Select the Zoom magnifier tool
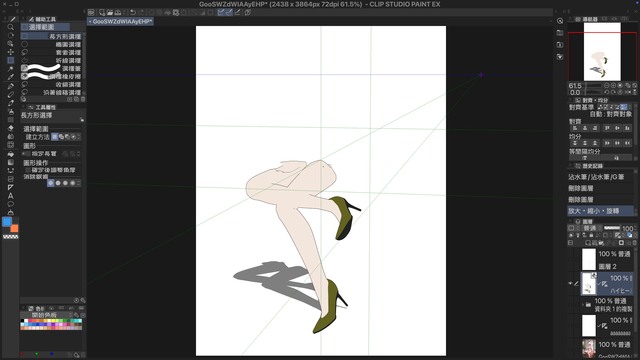 (x=11, y=27)
